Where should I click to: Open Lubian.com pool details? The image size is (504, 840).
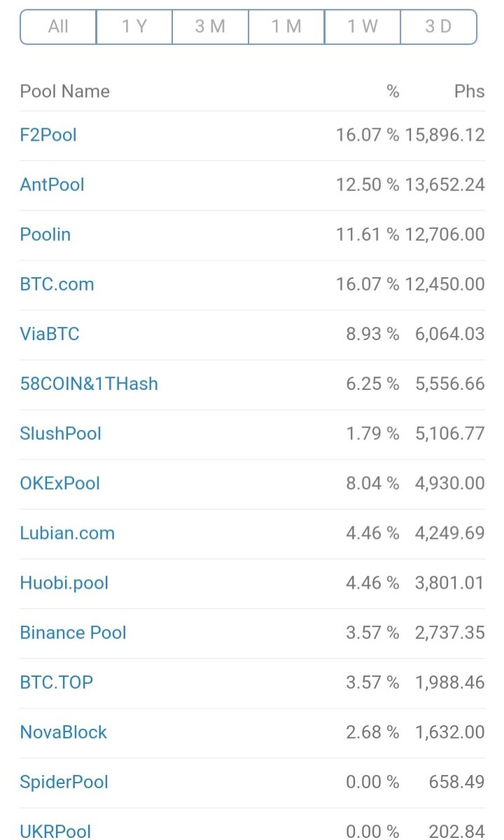click(67, 533)
